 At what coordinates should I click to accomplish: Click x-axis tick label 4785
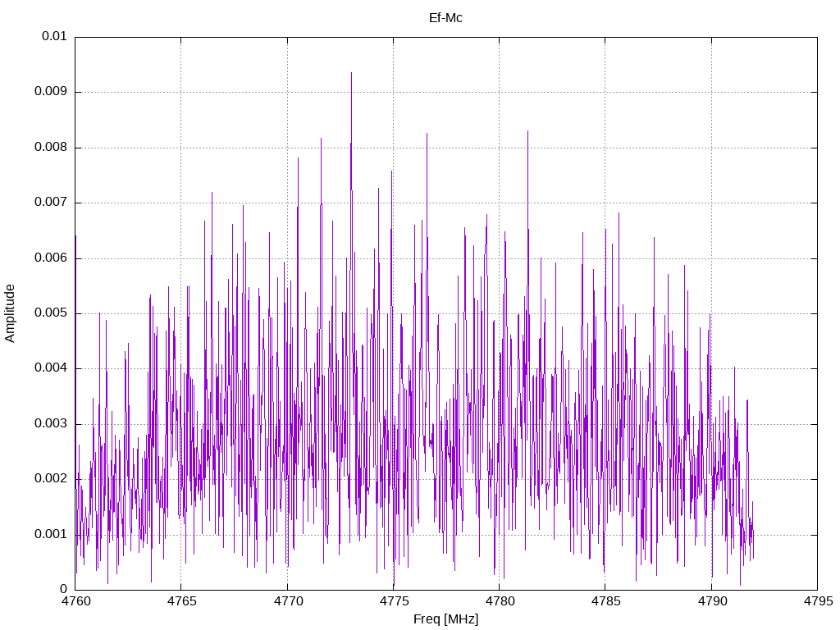606,601
